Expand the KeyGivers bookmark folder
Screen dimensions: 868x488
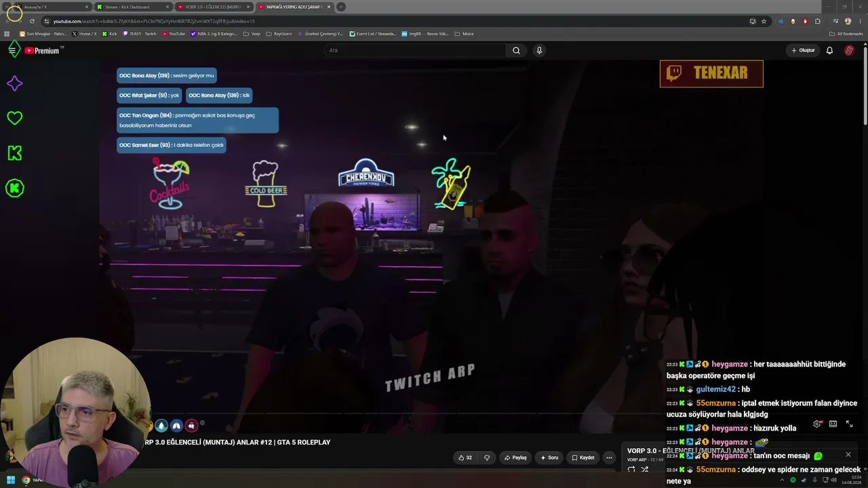pyautogui.click(x=279, y=34)
